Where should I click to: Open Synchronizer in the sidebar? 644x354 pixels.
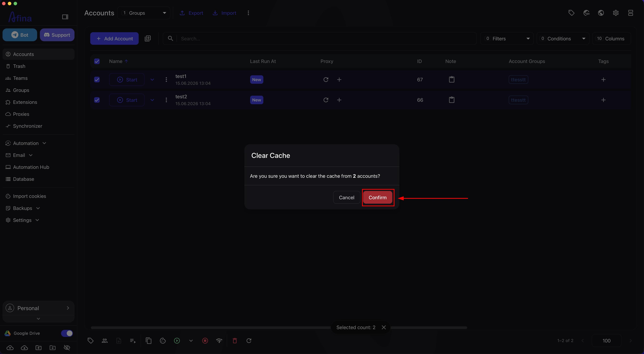click(38, 126)
